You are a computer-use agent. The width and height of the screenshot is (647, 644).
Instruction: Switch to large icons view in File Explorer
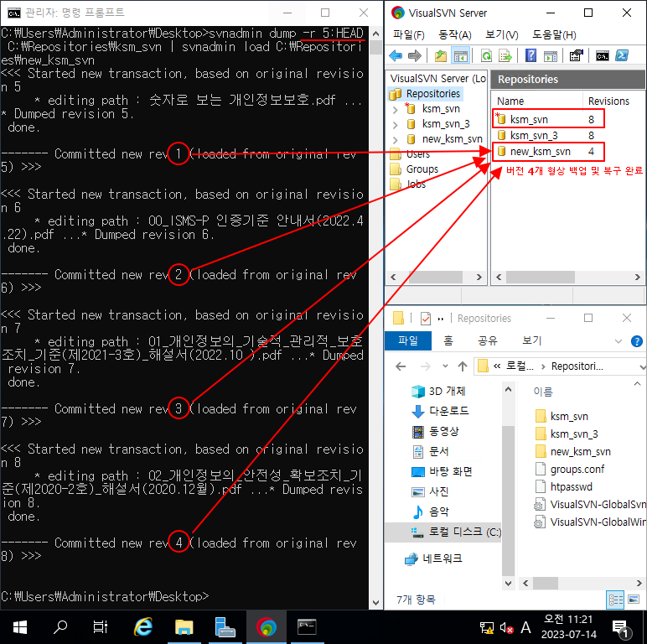634,600
